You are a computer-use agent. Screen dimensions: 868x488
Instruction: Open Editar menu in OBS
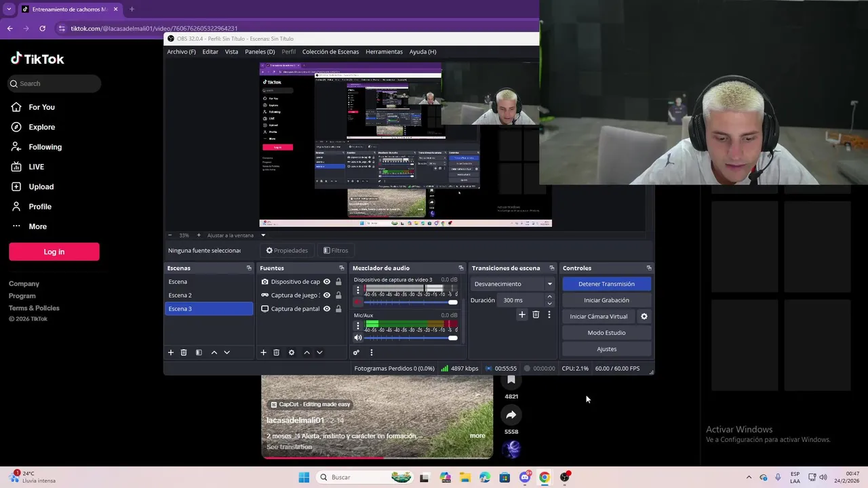tap(210, 52)
